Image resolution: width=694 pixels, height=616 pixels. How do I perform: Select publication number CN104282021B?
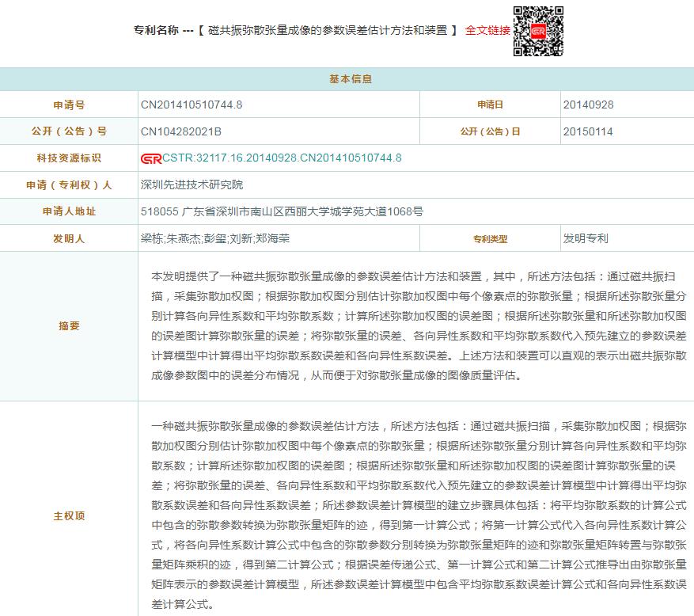point(180,131)
